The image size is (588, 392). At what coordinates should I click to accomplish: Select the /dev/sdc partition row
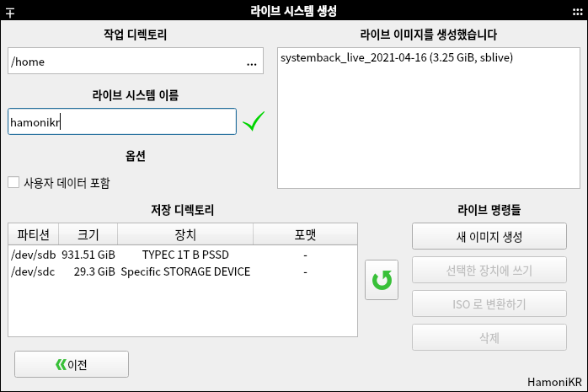coord(183,271)
